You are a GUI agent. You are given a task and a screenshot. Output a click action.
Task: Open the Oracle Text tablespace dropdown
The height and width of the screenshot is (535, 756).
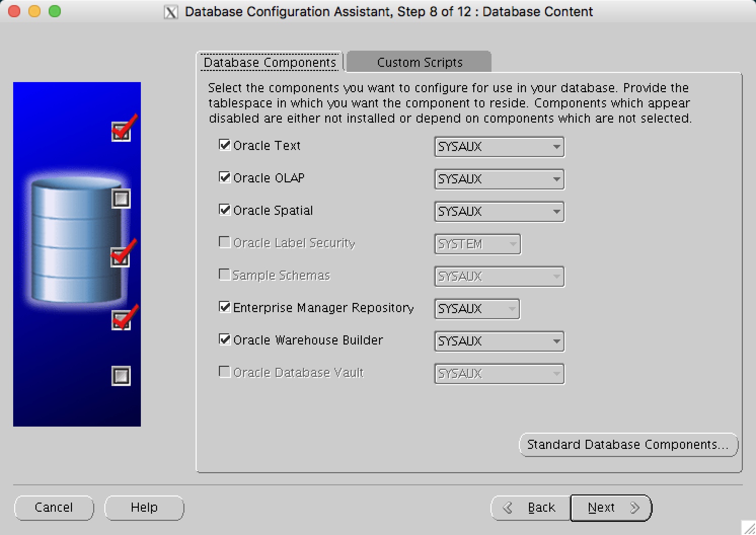(499, 146)
